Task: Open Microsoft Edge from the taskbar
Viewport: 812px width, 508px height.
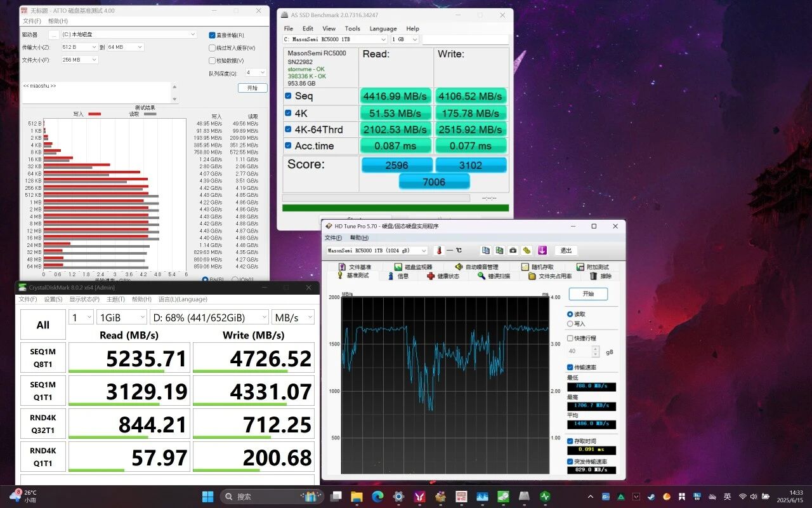Action: tap(377, 496)
